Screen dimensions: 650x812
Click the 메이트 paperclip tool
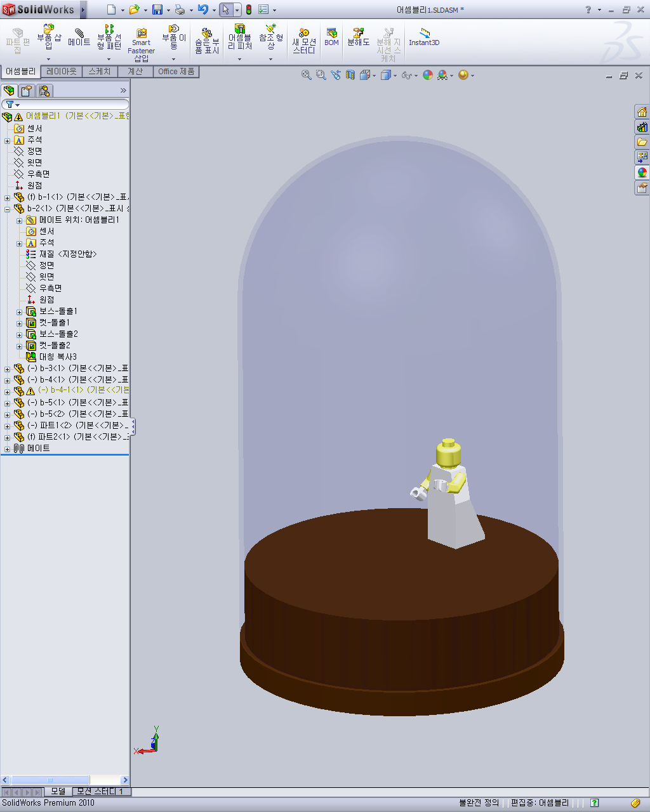coord(79,37)
